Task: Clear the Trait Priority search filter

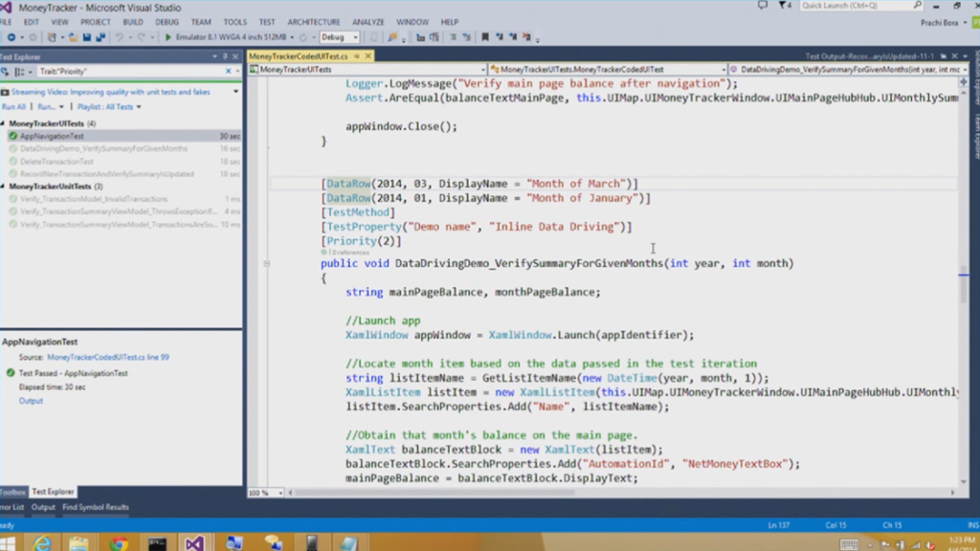Action: 228,72
